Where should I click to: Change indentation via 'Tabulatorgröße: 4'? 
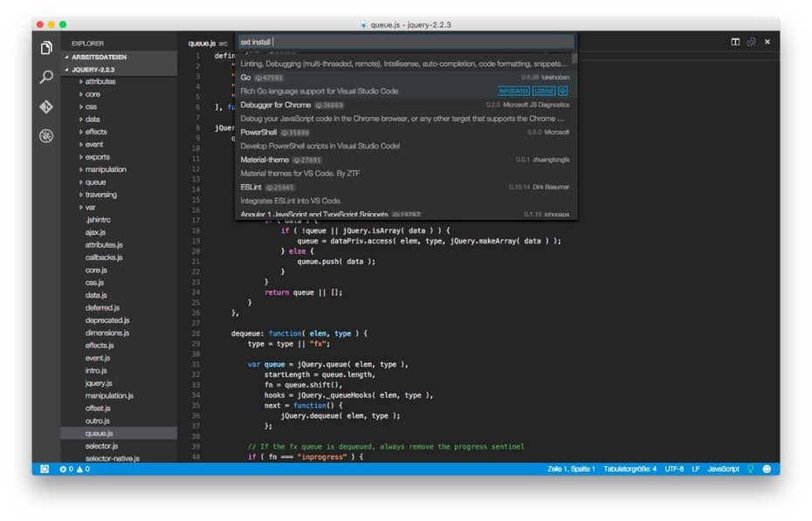coord(630,470)
